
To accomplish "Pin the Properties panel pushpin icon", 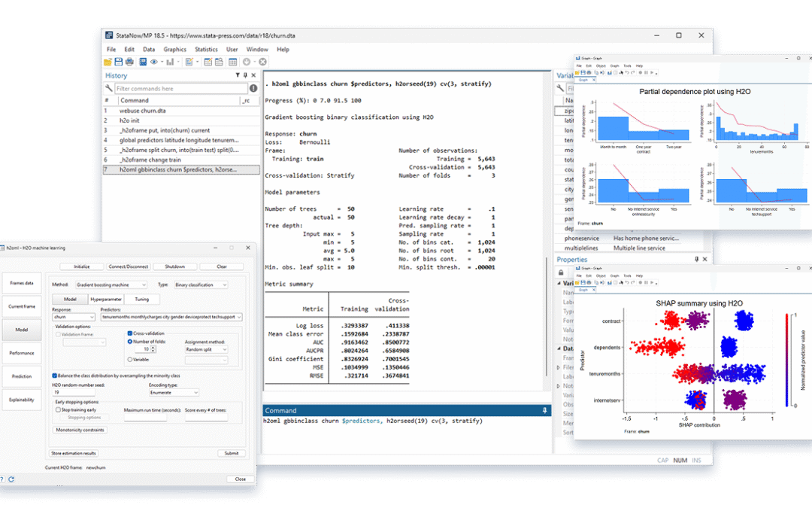I will pyautogui.click(x=696, y=259).
